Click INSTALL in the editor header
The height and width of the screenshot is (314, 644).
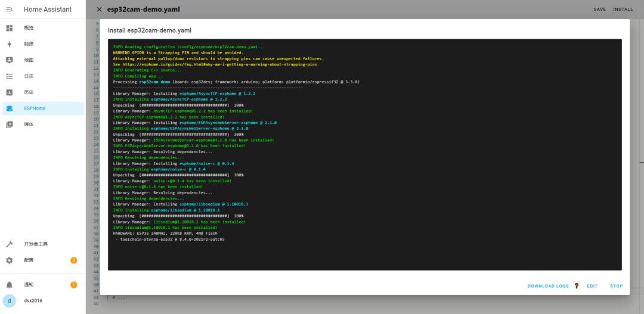pyautogui.click(x=623, y=10)
